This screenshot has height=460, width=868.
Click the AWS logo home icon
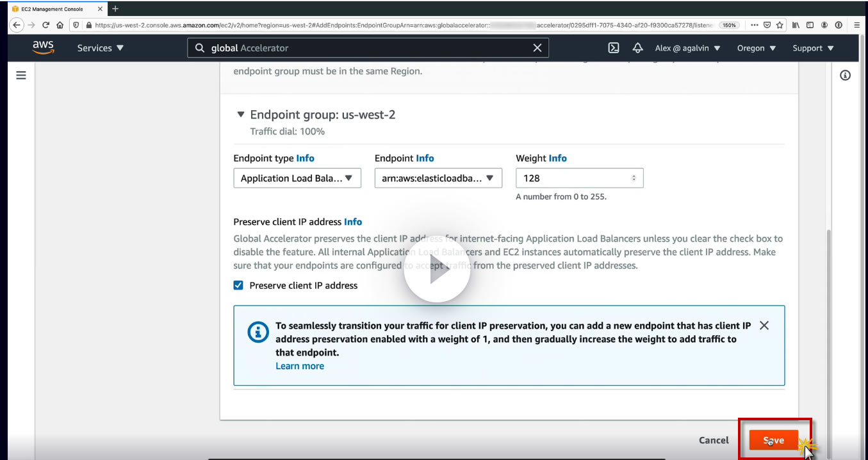[43, 48]
